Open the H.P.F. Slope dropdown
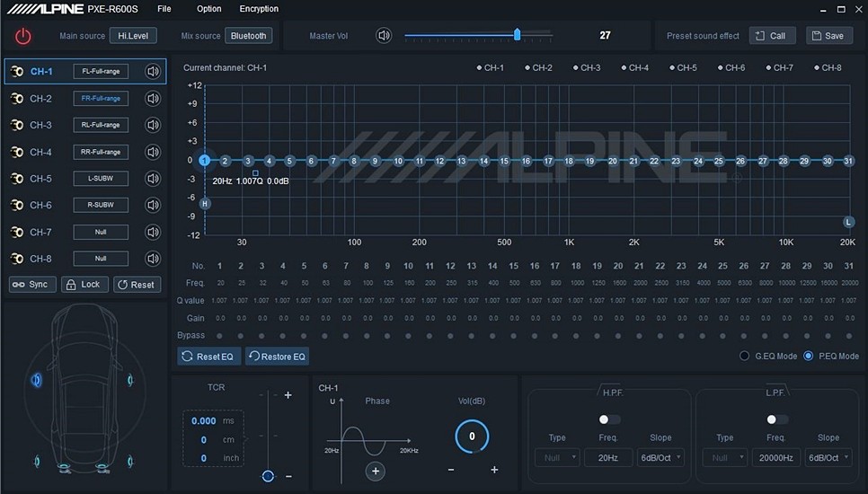The width and height of the screenshot is (868, 494). pos(660,457)
